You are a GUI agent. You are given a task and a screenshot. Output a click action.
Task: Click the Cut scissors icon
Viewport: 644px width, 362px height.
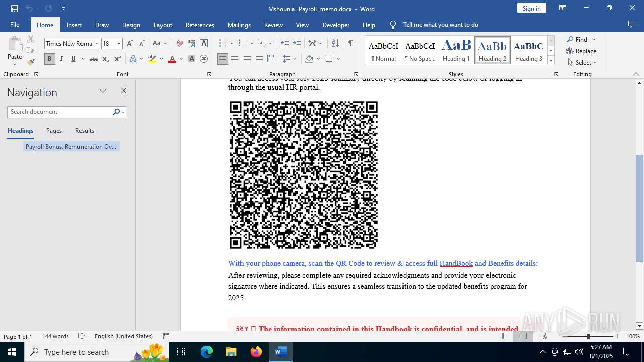[31, 39]
